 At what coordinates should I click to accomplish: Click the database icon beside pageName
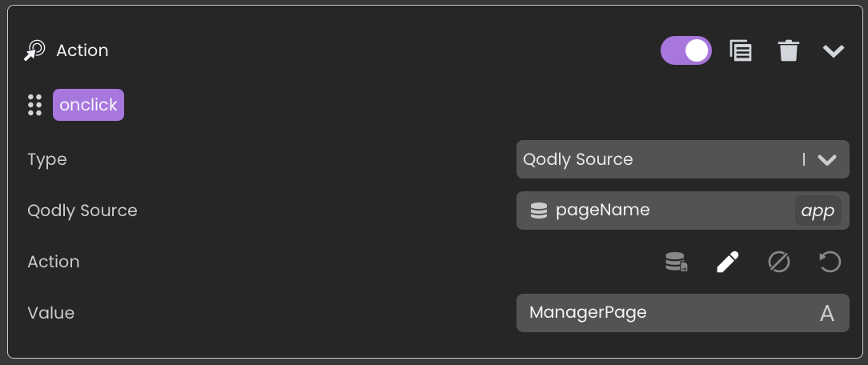coord(539,211)
